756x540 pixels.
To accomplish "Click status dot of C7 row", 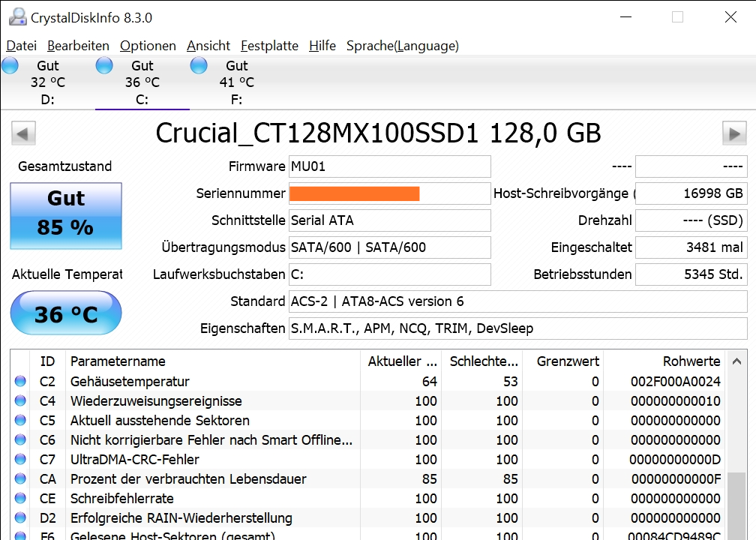I will pyautogui.click(x=20, y=459).
